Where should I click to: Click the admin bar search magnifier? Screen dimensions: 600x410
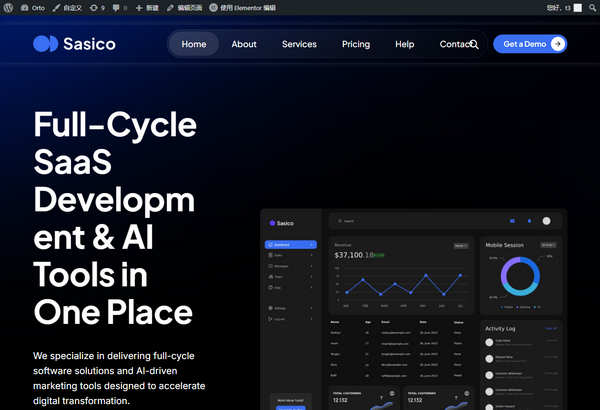click(592, 8)
